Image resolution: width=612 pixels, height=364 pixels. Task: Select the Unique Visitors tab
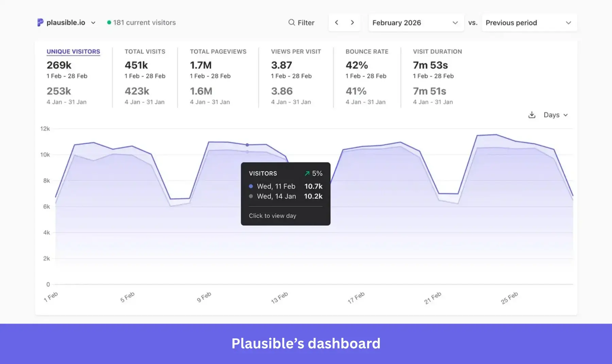tap(73, 51)
